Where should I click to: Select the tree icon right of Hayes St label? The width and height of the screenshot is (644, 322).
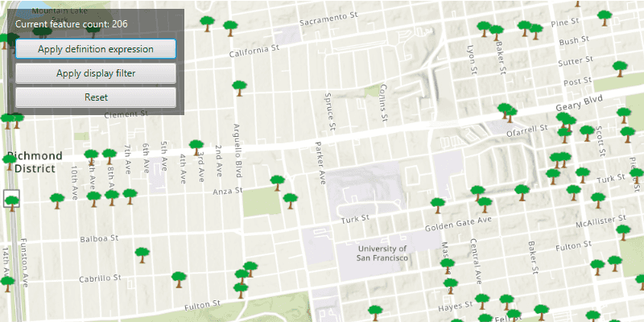(481, 300)
